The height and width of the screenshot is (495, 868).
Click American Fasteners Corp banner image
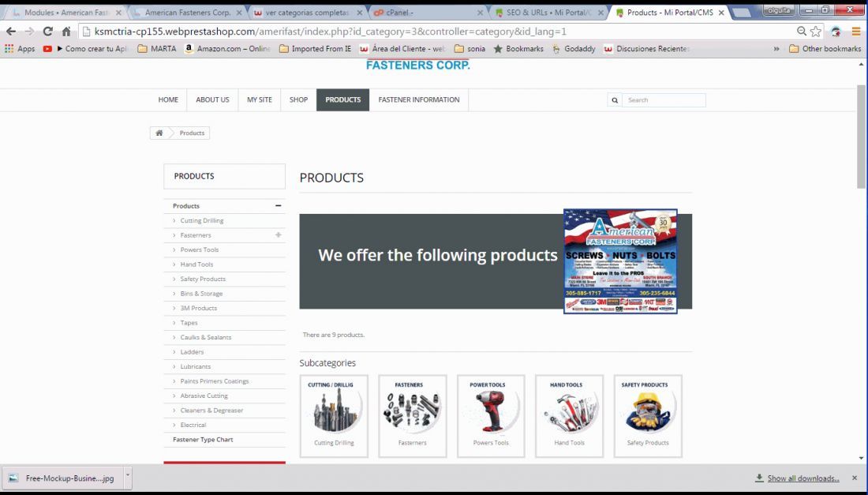620,261
